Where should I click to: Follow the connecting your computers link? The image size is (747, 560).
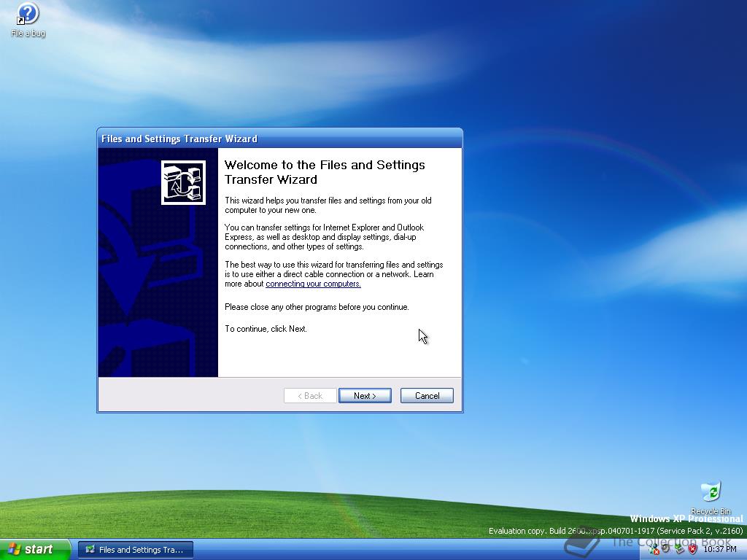[x=313, y=284]
